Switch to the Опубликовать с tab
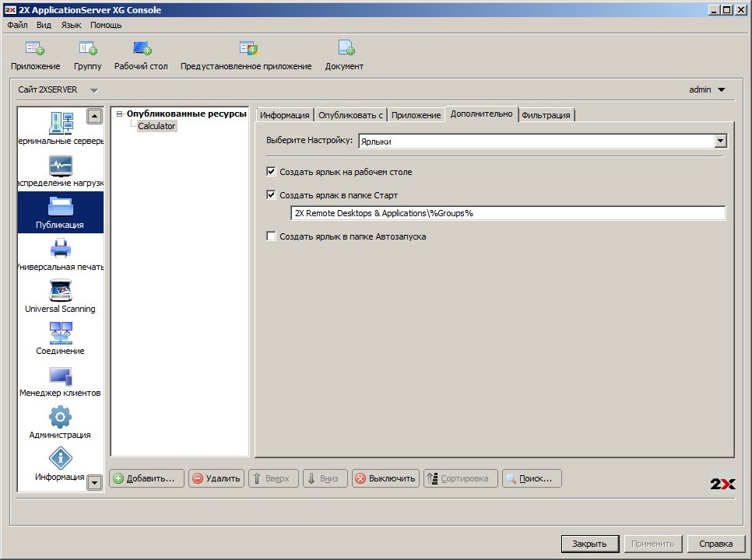 [350, 115]
